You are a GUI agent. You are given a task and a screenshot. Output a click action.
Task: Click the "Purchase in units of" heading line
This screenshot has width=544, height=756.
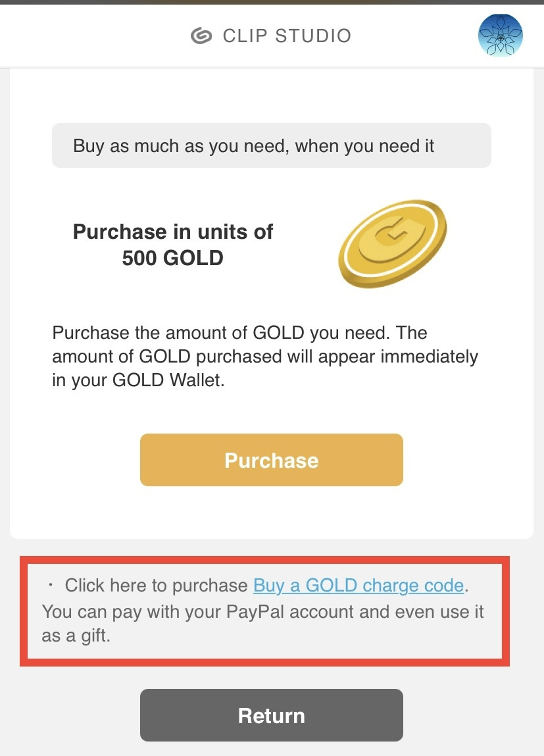173,232
